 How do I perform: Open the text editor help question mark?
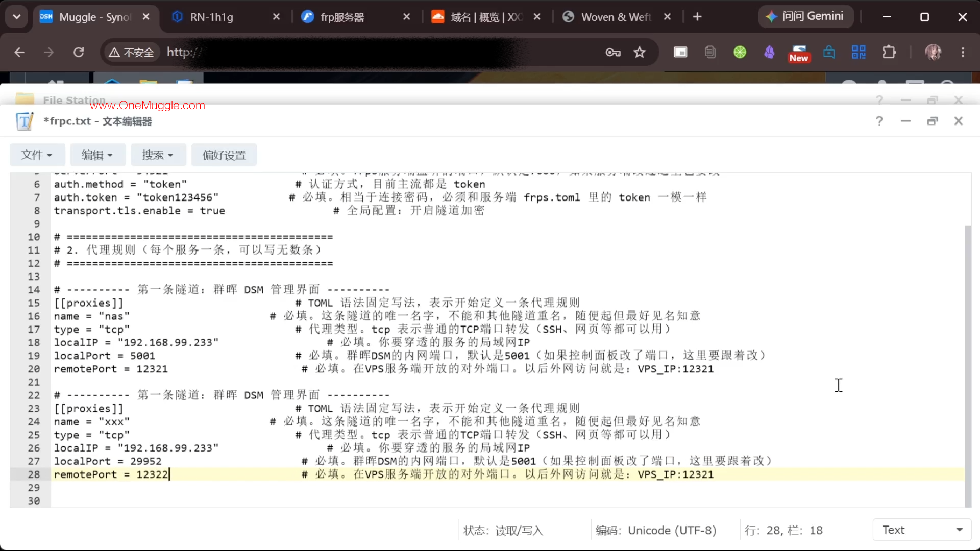click(879, 121)
